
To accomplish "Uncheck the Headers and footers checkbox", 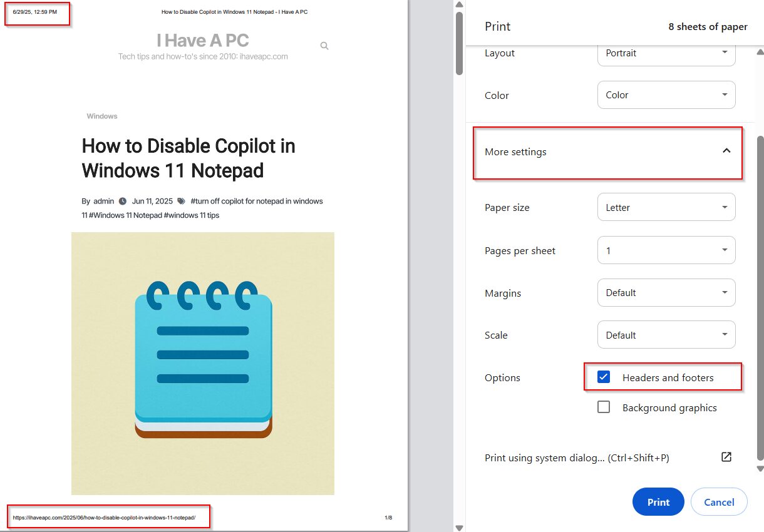I will click(x=604, y=377).
